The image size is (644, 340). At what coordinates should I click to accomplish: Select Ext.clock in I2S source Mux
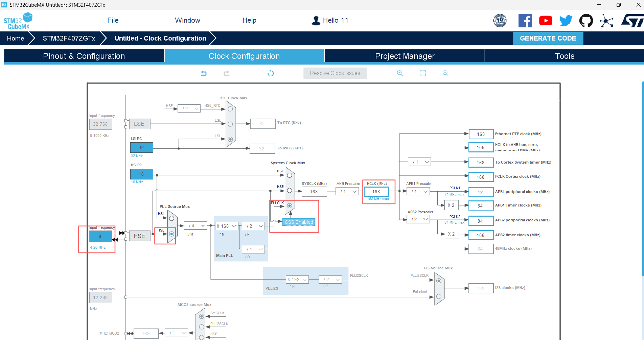(x=439, y=296)
